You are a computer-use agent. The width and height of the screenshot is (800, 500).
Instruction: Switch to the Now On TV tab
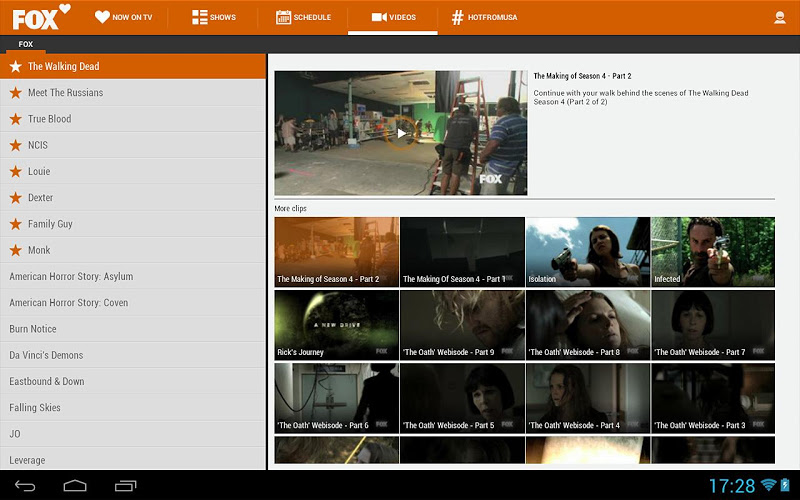(x=124, y=17)
